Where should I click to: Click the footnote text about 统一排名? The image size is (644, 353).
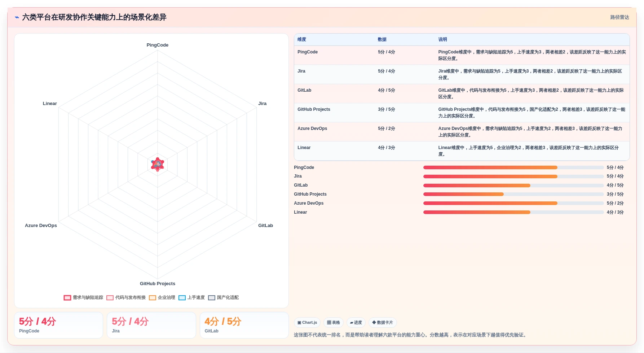tap(411, 335)
